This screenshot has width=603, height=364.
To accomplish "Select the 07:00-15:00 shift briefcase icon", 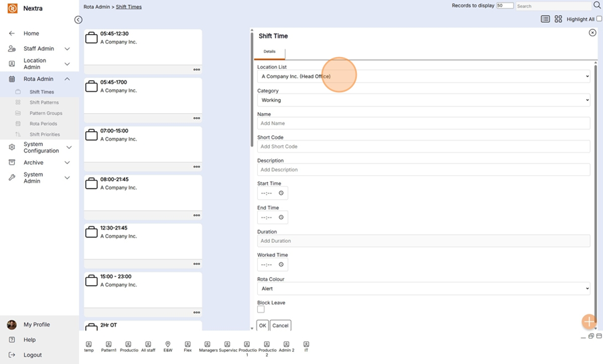I will click(91, 134).
